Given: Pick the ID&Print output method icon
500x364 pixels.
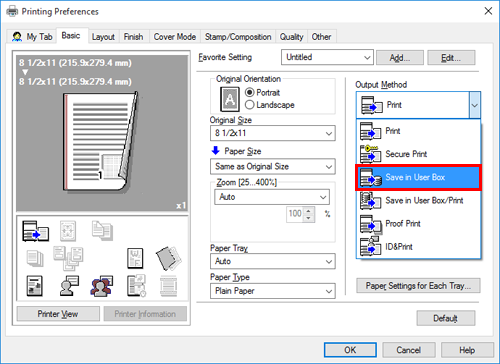Looking at the screenshot, I should coord(370,246).
